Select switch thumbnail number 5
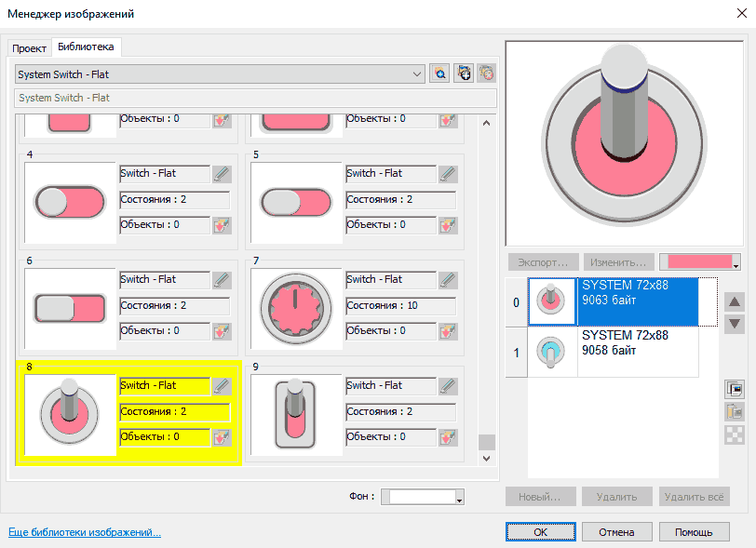756x548 pixels. (296, 203)
